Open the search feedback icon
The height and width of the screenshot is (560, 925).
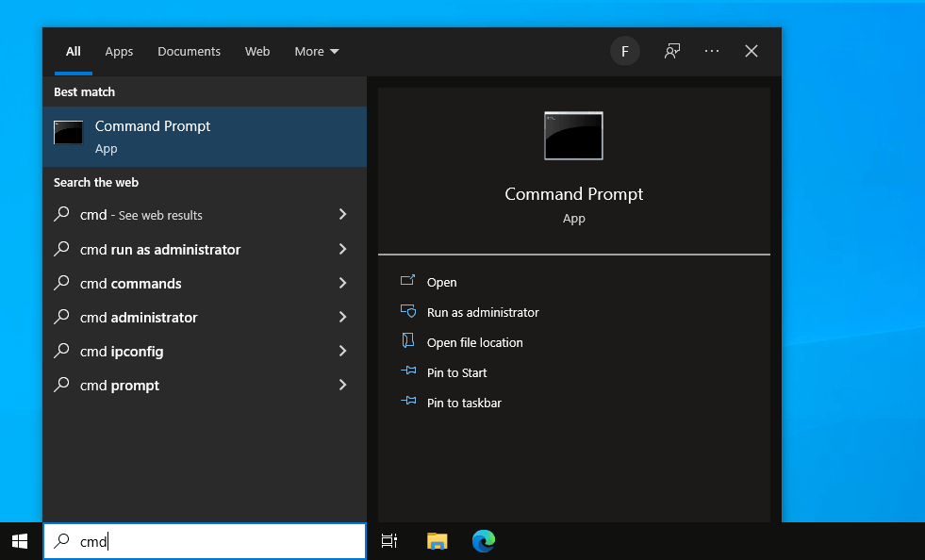pos(672,51)
